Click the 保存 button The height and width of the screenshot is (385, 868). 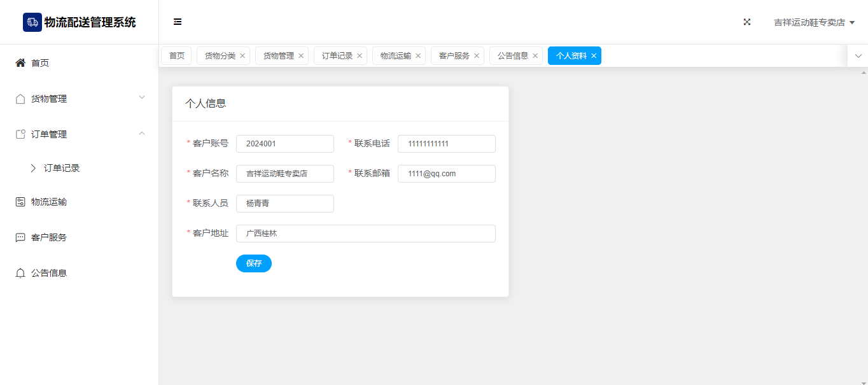coord(254,263)
